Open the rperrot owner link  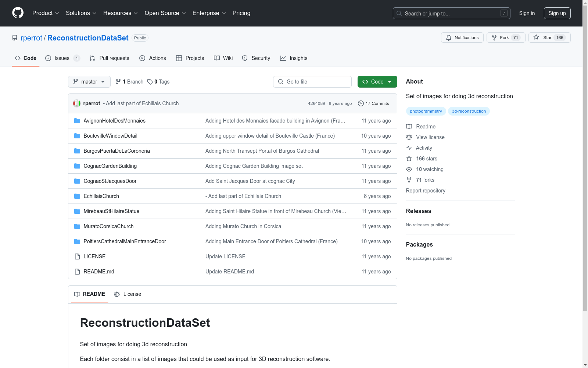click(x=31, y=38)
